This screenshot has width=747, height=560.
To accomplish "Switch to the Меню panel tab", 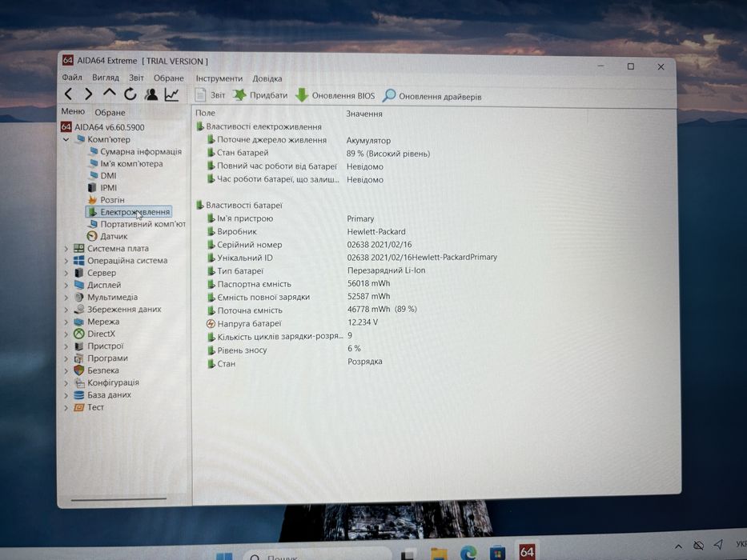I will [x=73, y=111].
